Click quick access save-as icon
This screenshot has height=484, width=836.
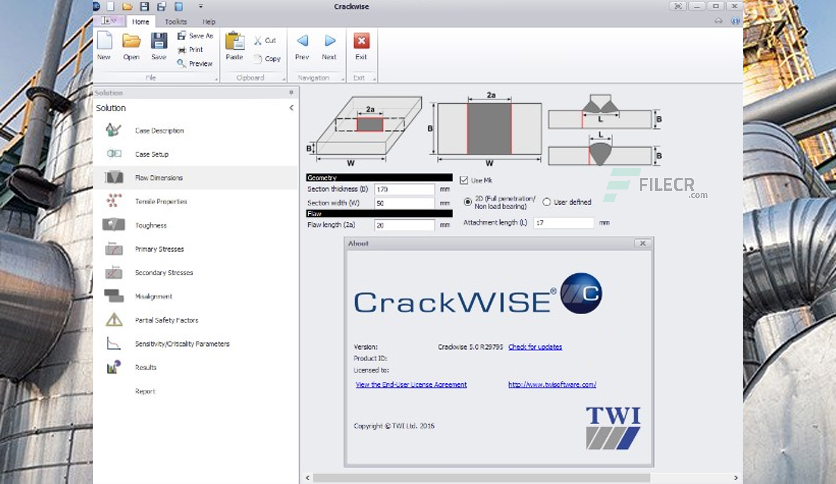point(162,6)
